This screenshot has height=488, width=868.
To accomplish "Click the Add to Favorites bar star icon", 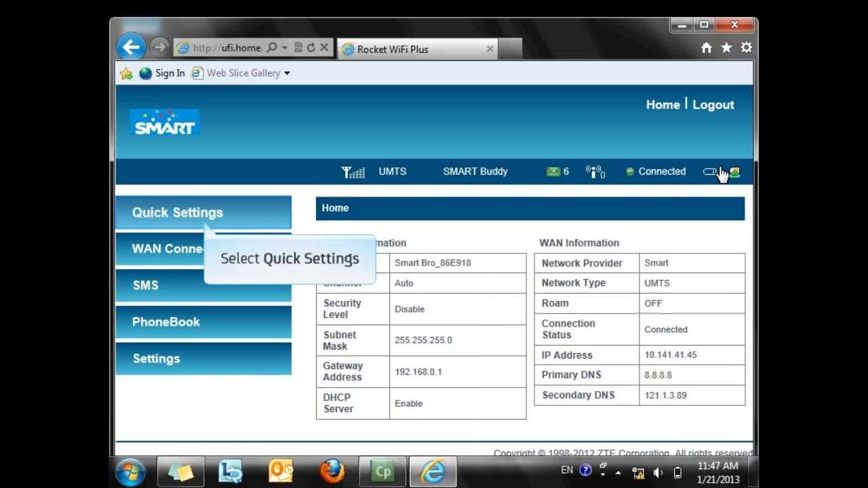I will (x=126, y=73).
